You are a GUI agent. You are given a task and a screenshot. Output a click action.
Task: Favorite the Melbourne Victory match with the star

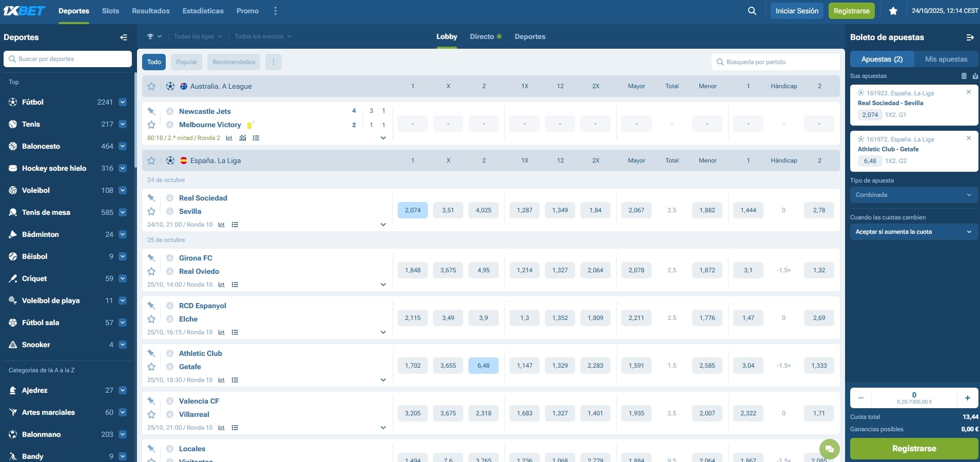(151, 125)
